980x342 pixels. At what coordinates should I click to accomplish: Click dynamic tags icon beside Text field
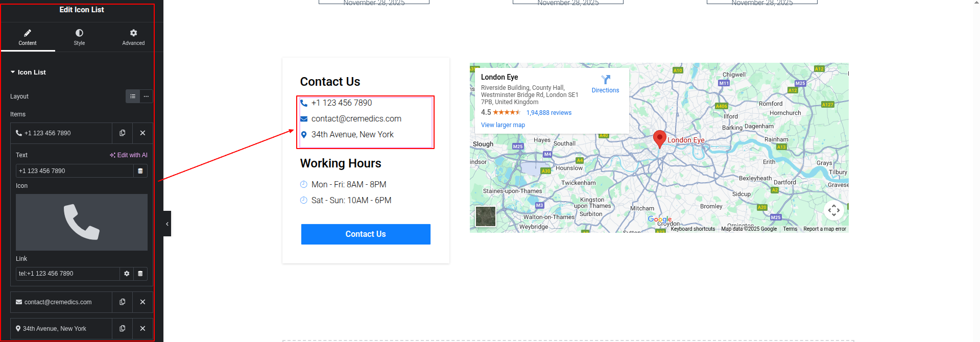tap(140, 171)
